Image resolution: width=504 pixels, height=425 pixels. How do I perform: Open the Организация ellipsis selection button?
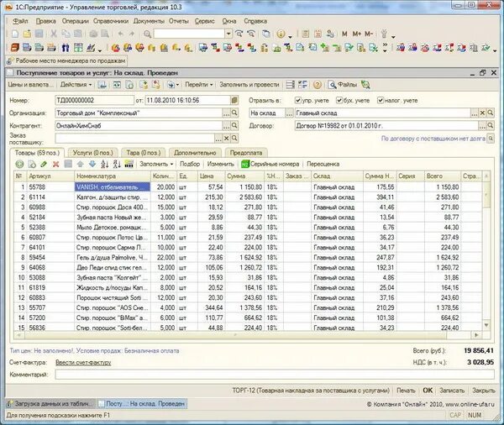[x=226, y=113]
